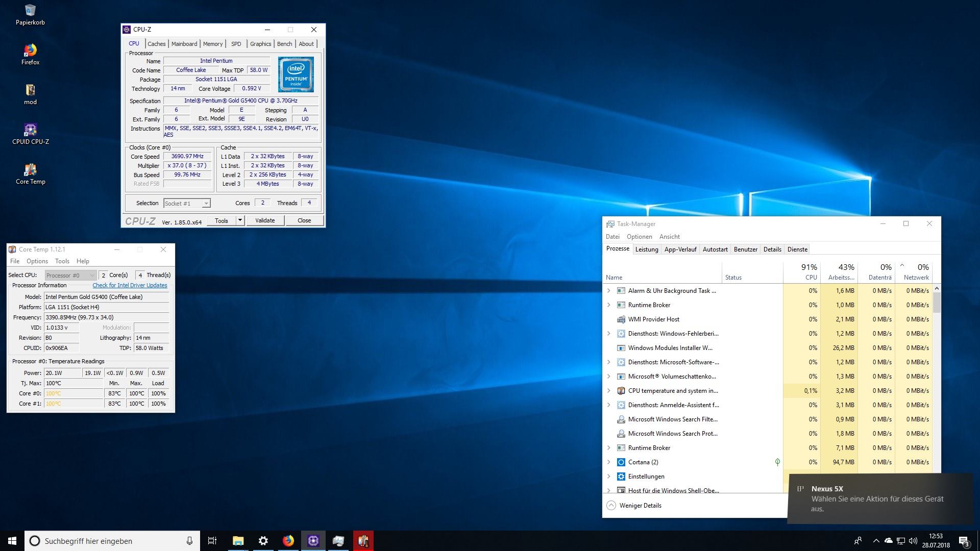Open the Memory tab in CPU-Z

pos(213,44)
